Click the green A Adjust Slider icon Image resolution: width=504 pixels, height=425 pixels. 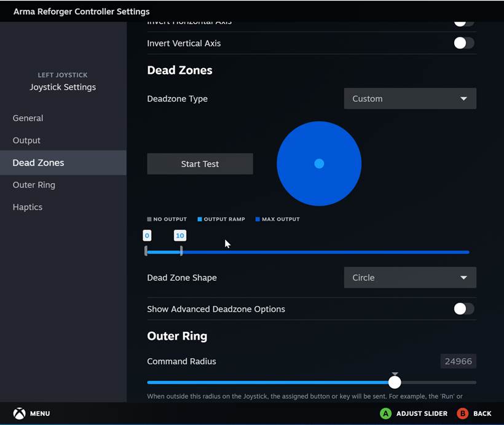coord(385,413)
